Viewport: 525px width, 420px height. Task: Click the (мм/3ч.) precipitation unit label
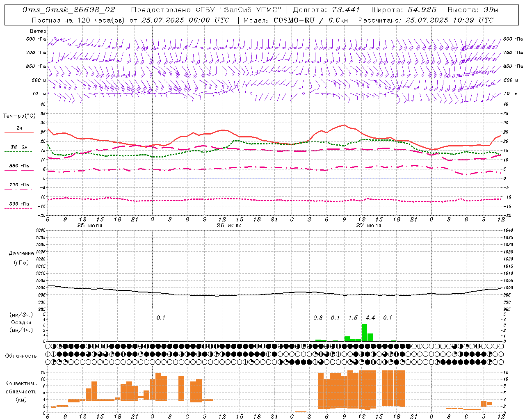coord(21,315)
